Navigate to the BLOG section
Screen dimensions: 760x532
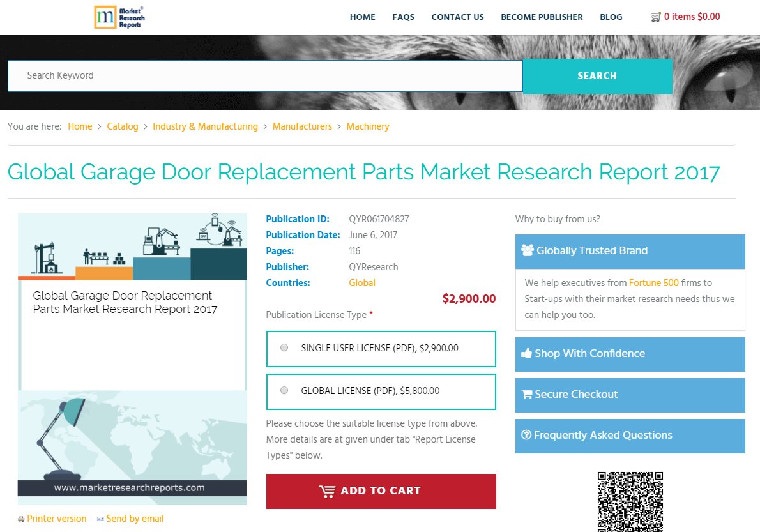(611, 17)
